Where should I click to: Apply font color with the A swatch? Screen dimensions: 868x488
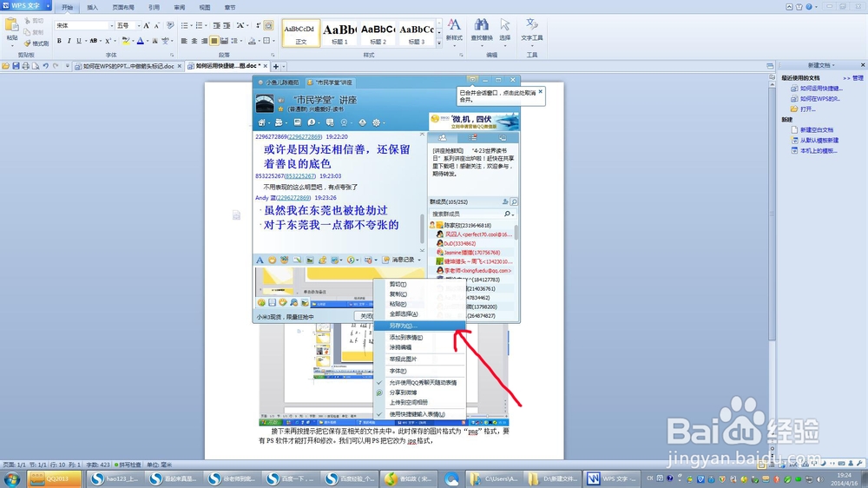(x=141, y=41)
